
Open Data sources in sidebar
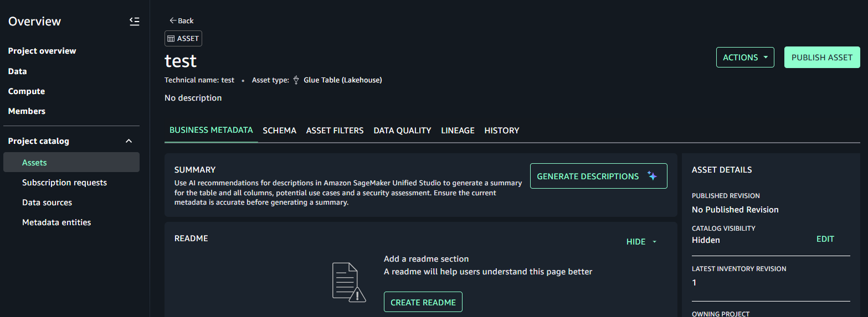tap(47, 202)
